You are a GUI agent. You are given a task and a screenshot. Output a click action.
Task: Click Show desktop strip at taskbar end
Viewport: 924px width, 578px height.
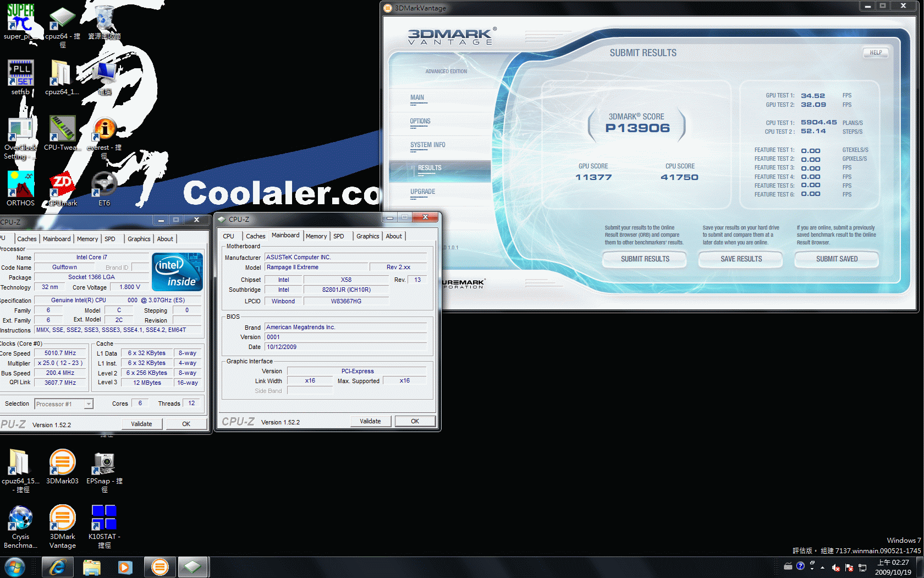(x=920, y=568)
